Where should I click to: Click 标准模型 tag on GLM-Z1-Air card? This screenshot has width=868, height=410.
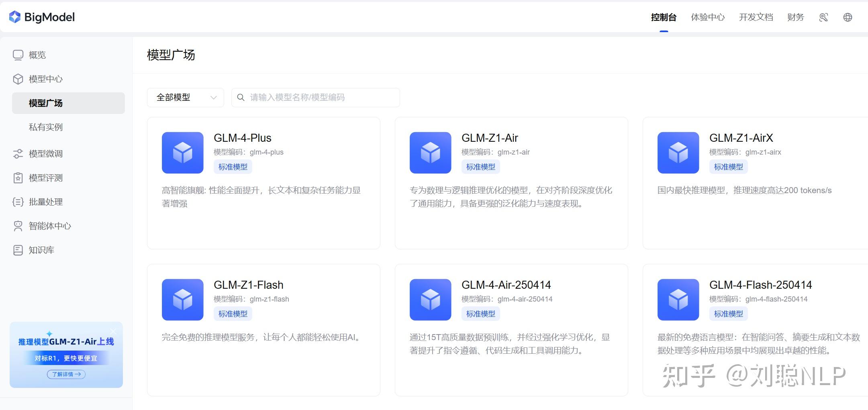(x=481, y=167)
